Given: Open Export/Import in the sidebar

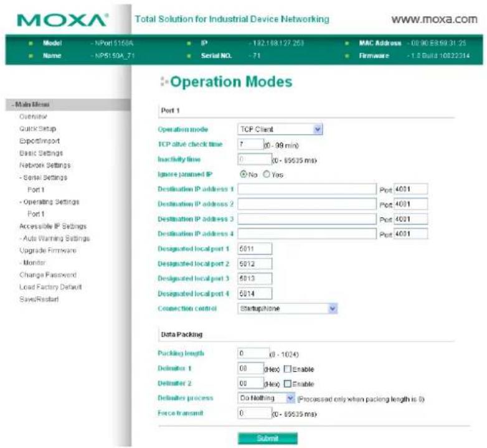Looking at the screenshot, I should [39, 141].
